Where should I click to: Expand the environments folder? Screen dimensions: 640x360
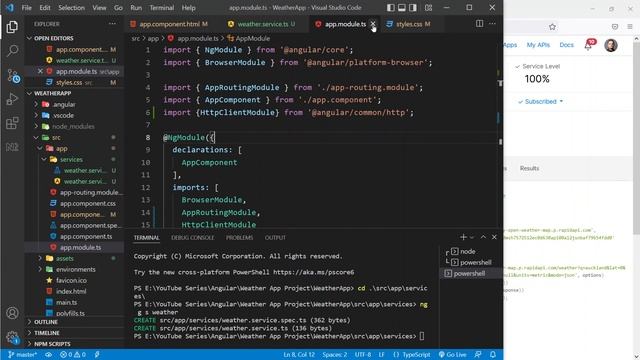pyautogui.click(x=76, y=269)
